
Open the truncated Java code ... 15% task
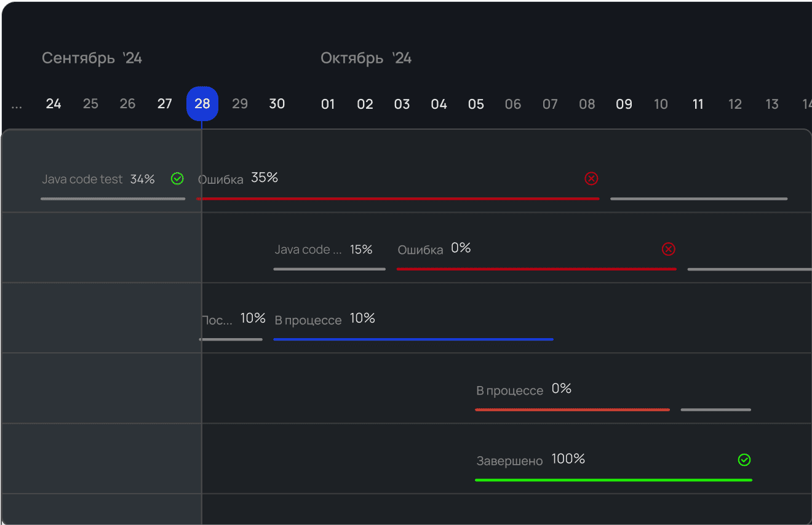[x=308, y=250]
